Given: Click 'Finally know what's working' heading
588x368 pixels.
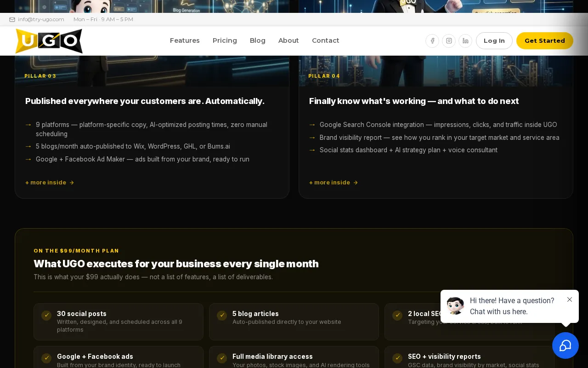Looking at the screenshot, I should (x=414, y=101).
